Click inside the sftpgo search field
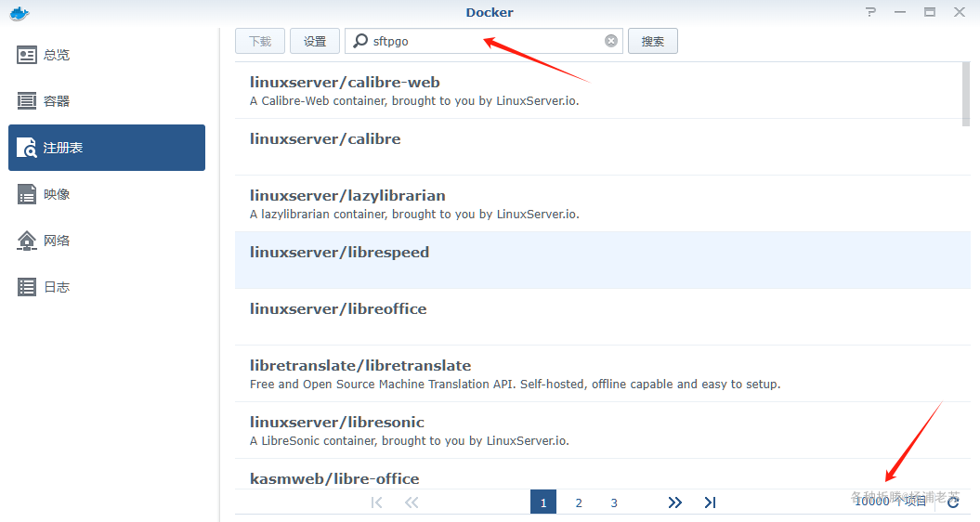Screen dimensions: 980x522 click(x=483, y=41)
